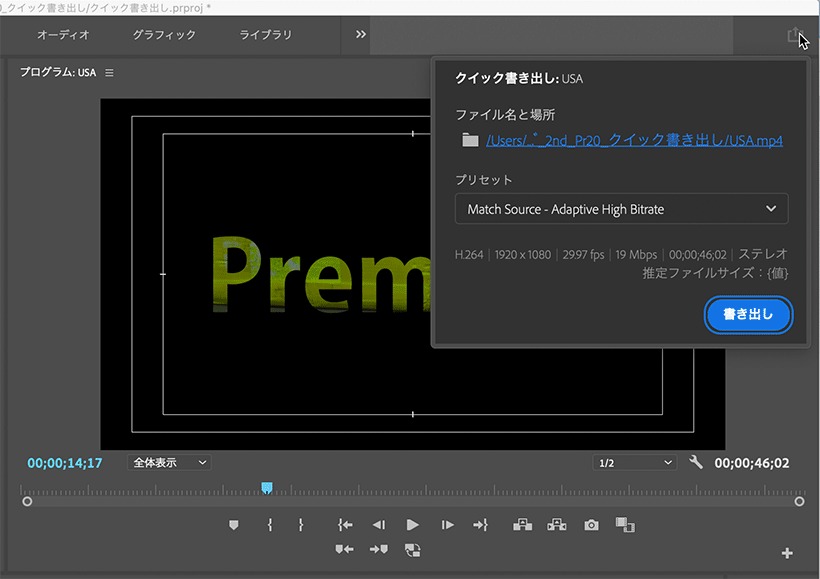The image size is (820, 579).
Task: Click the current timecode 00;00;14;17
Action: tap(65, 463)
